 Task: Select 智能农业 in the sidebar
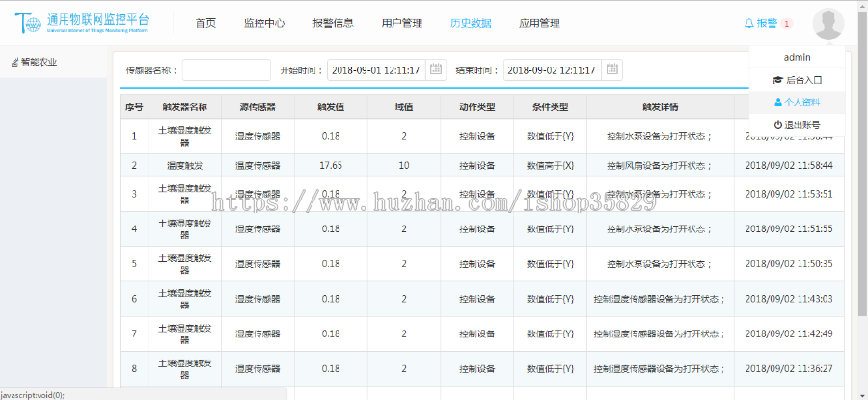[34, 62]
